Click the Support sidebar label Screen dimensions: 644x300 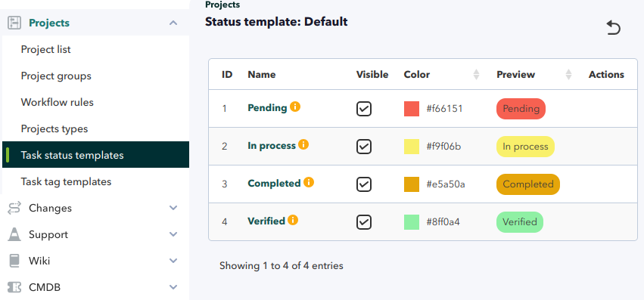click(48, 235)
